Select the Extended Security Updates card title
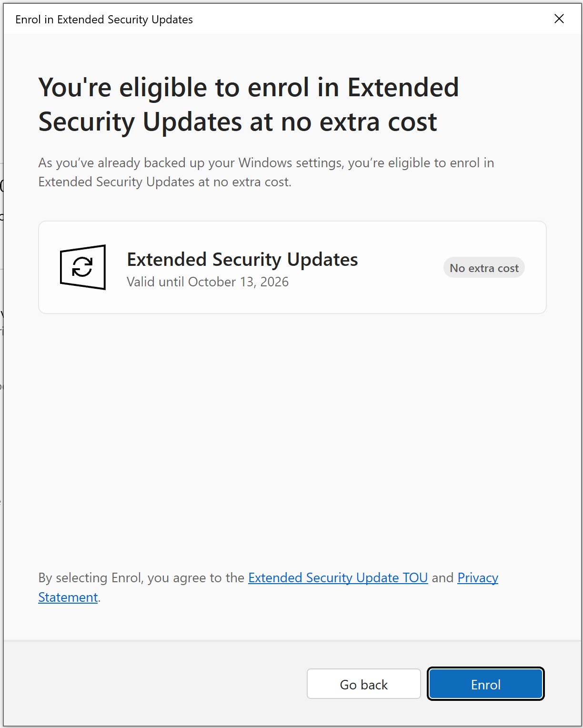The height and width of the screenshot is (728, 583). (x=242, y=260)
